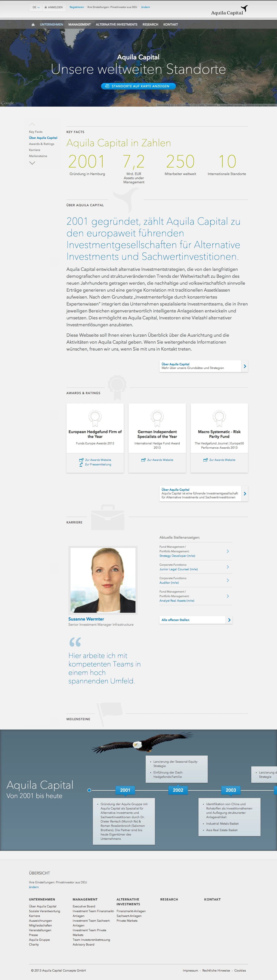277x980 pixels.
Task: Open the Strategy Developer (m/w) job posting
Action: [177, 556]
